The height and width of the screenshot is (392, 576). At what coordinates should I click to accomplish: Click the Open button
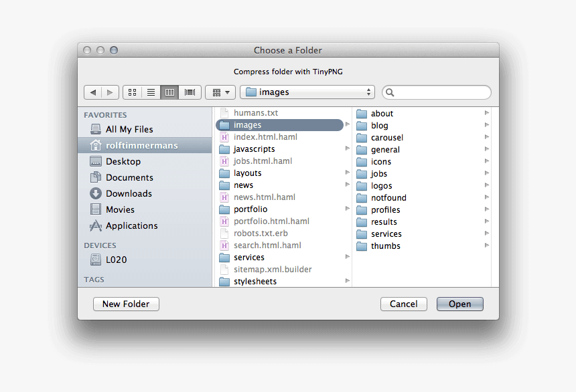[460, 304]
